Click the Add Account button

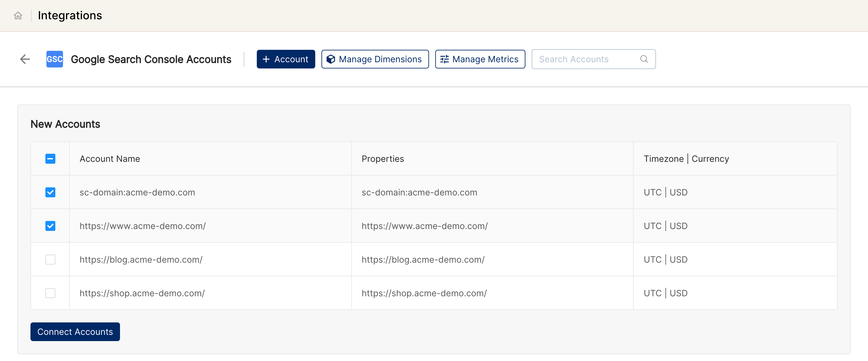coord(286,59)
